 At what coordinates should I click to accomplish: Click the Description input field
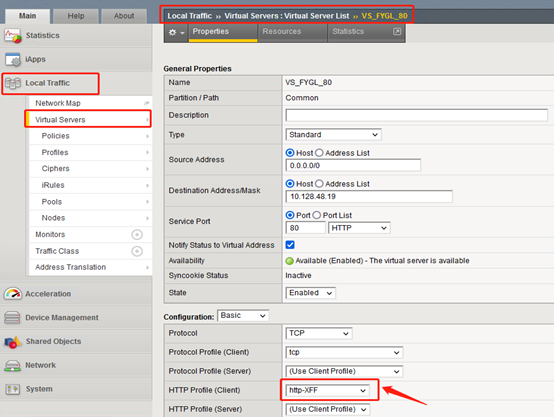[x=417, y=115]
